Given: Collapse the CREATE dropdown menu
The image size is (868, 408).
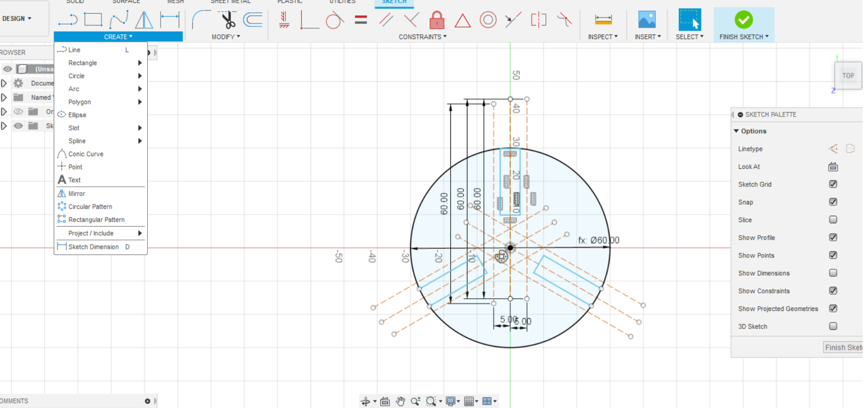Looking at the screenshot, I should 118,37.
